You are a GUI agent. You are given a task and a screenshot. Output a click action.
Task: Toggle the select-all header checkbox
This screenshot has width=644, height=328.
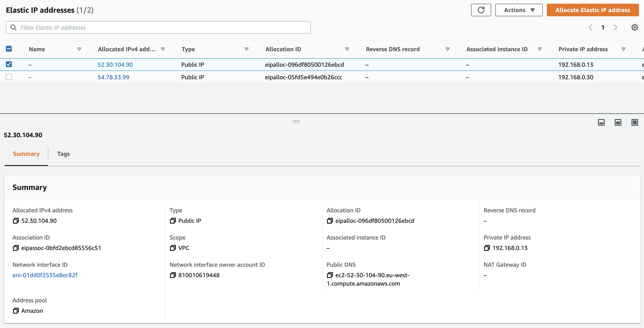9,49
